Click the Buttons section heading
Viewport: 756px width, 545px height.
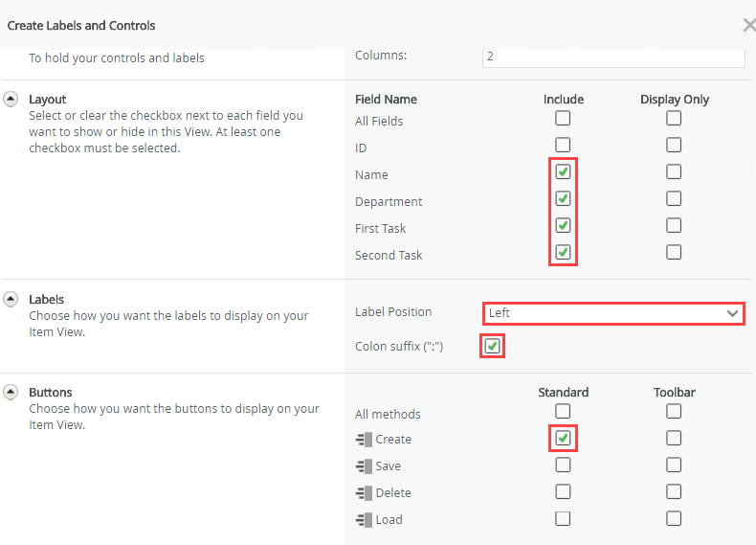(51, 393)
